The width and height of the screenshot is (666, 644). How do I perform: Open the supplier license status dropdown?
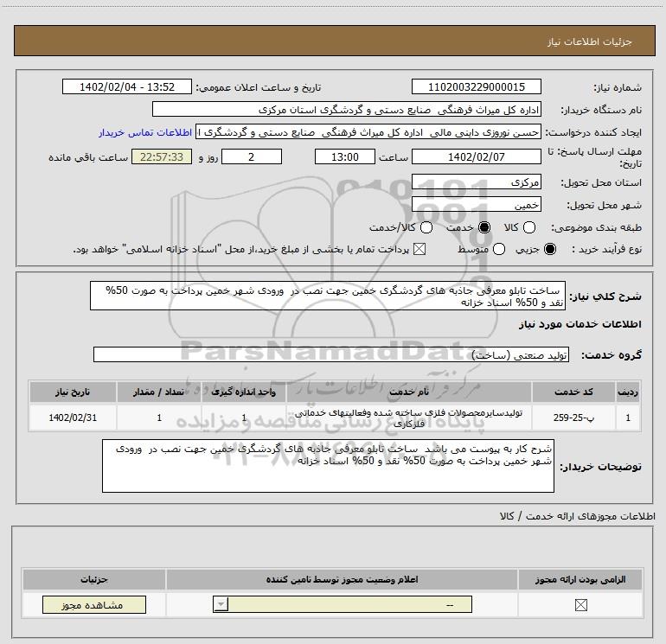pos(343,604)
